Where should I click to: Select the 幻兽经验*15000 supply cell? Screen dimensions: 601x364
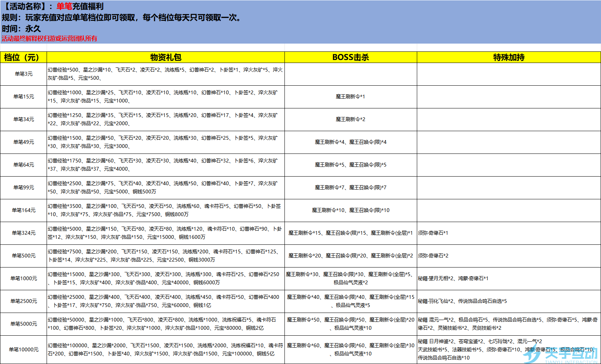tap(166, 279)
